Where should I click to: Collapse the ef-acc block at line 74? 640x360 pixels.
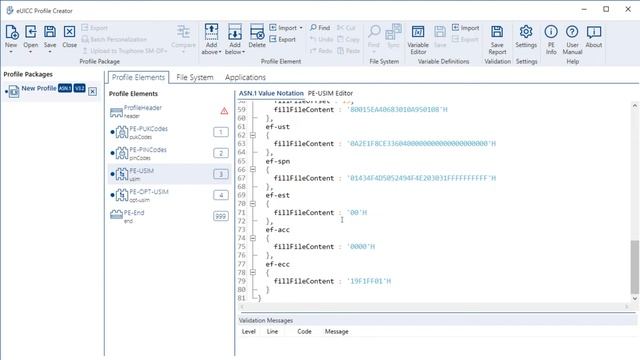(253, 238)
